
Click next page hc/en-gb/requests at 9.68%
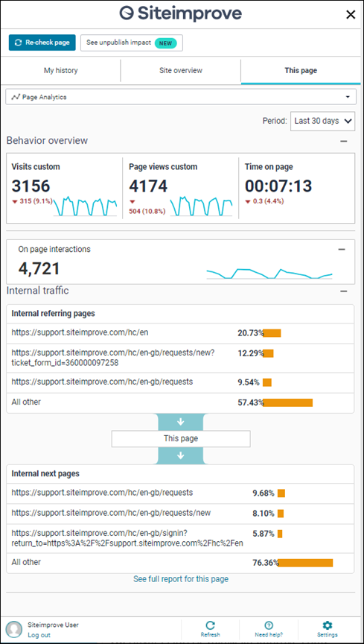pos(102,493)
